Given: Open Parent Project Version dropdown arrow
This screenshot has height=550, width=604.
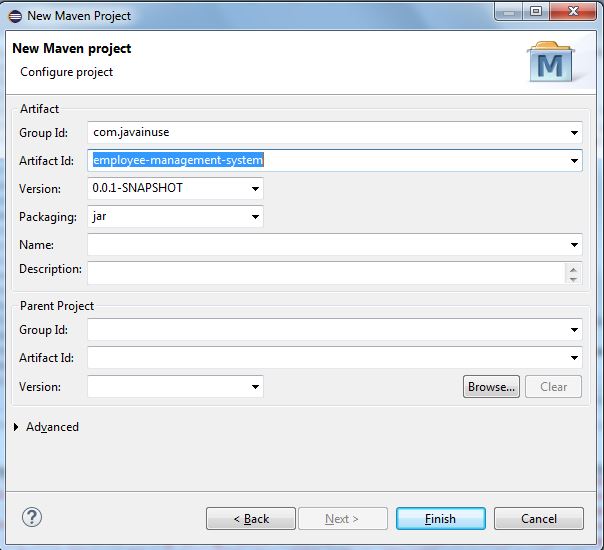Looking at the screenshot, I should [255, 386].
